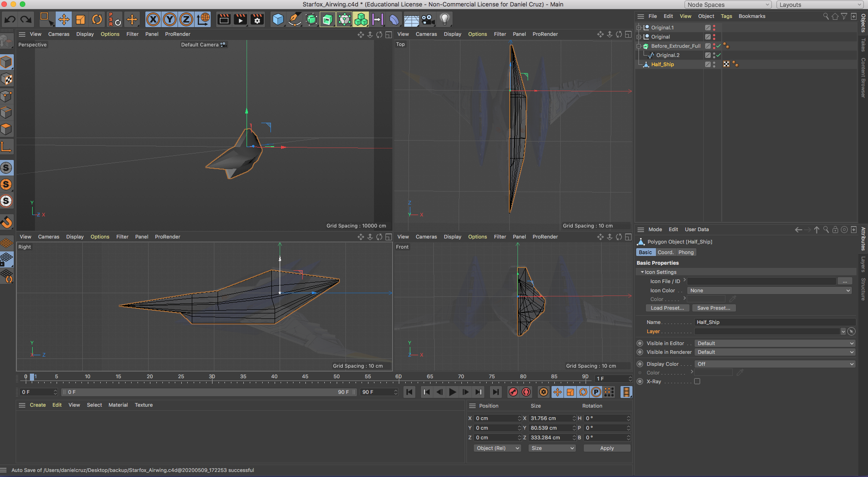Toggle the X-Ray checkbox
868x477 pixels.
(697, 381)
